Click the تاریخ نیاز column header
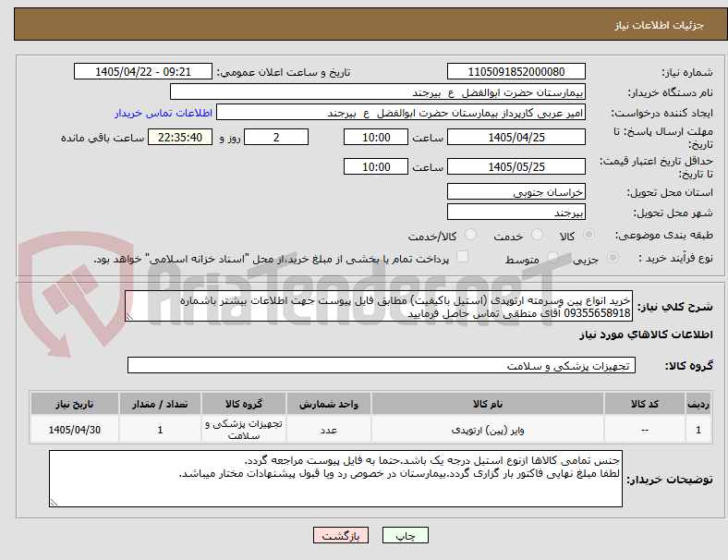The width and height of the screenshot is (728, 560). (75, 404)
